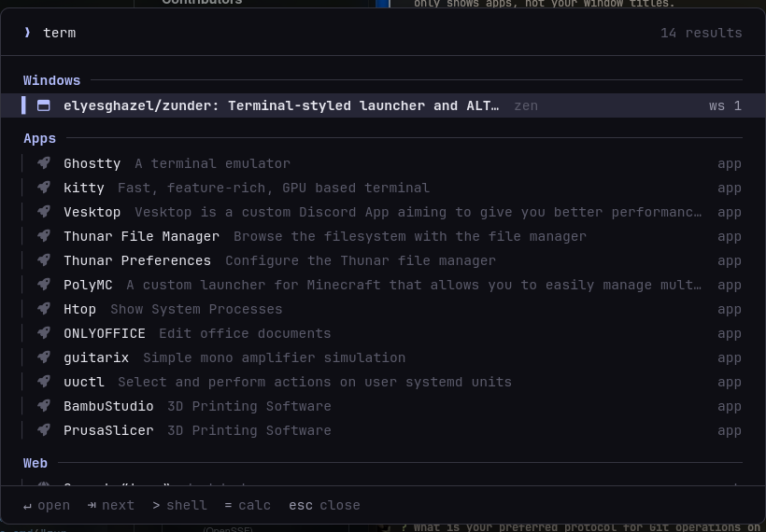766x532 pixels.
Task: Open the elyesghazel/zunder window result
Action: pyautogui.click(x=383, y=105)
